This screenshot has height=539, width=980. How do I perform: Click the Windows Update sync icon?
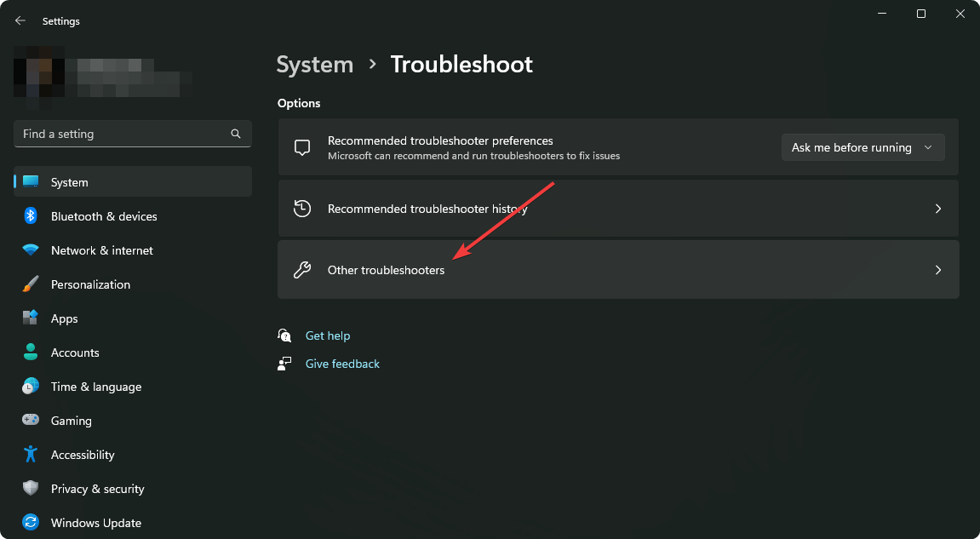click(31, 523)
